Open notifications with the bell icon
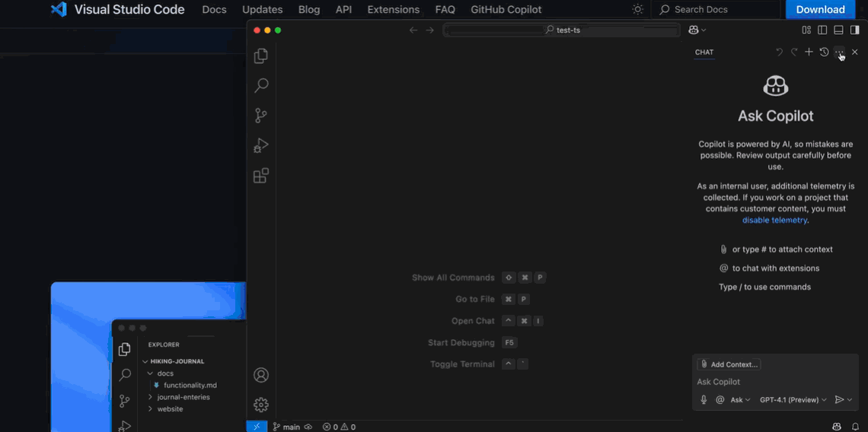The image size is (868, 432). coord(855,427)
